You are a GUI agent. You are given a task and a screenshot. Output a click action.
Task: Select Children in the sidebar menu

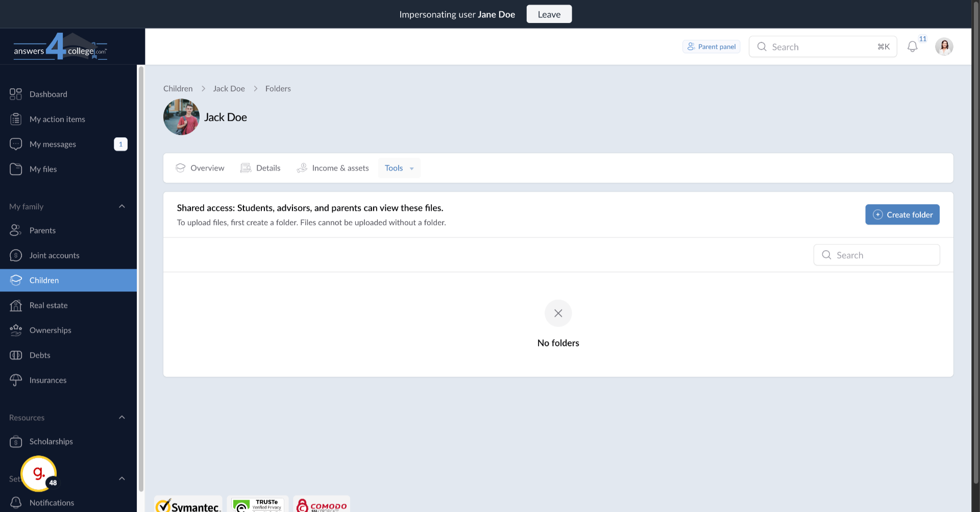[68, 280]
